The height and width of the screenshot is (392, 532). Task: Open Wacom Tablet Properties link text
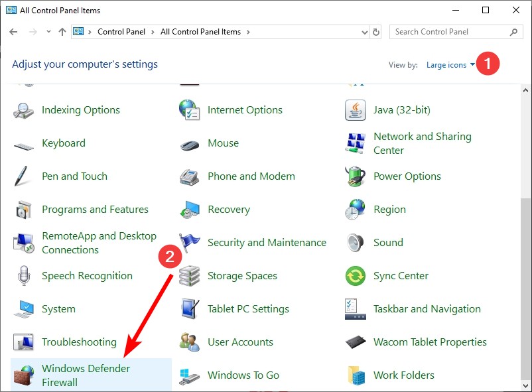430,342
